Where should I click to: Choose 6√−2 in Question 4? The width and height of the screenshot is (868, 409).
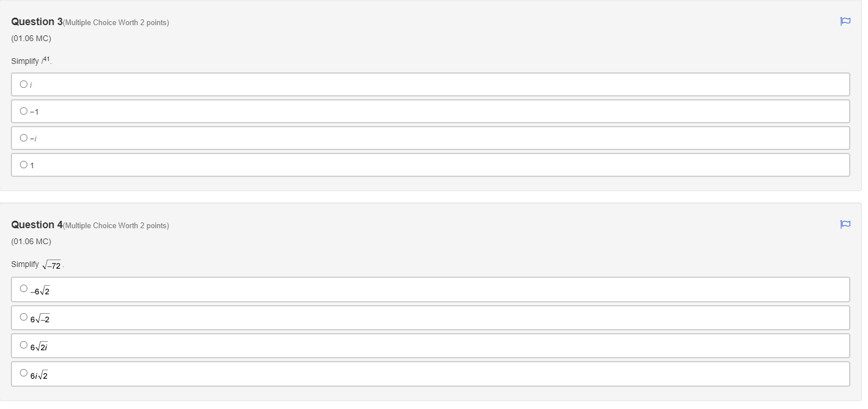point(23,315)
